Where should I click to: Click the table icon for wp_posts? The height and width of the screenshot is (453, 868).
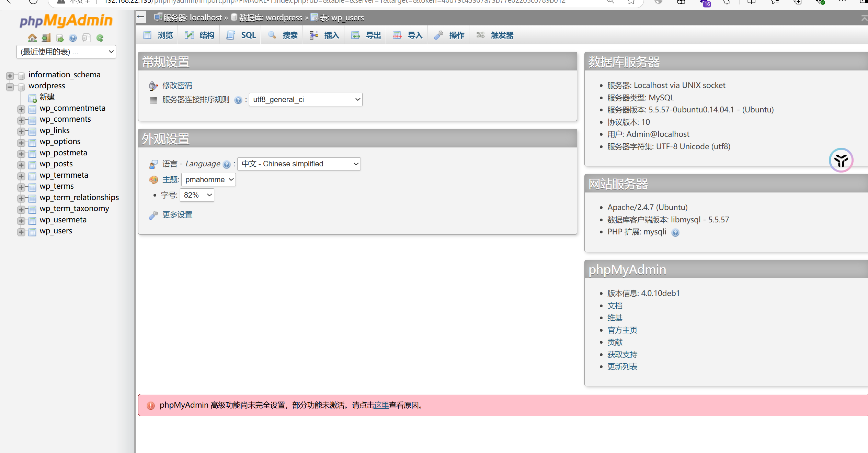32,165
